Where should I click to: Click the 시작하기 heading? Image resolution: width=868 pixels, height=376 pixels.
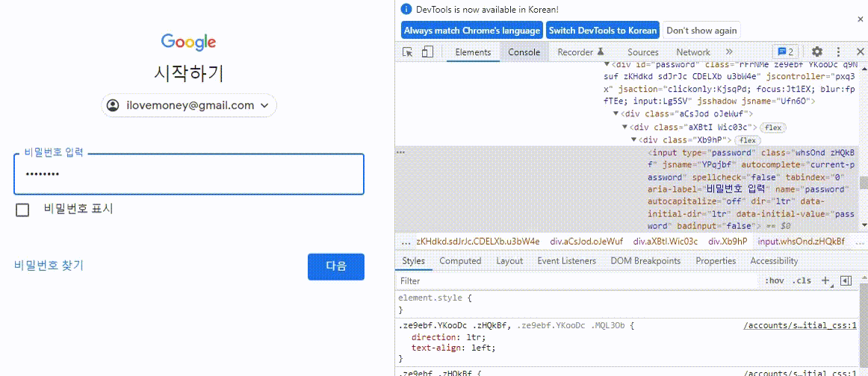189,74
